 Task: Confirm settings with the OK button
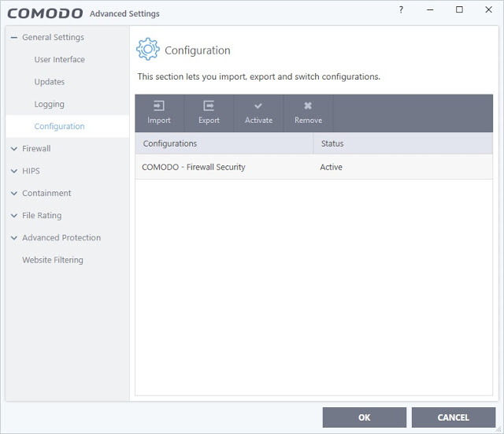coord(365,417)
